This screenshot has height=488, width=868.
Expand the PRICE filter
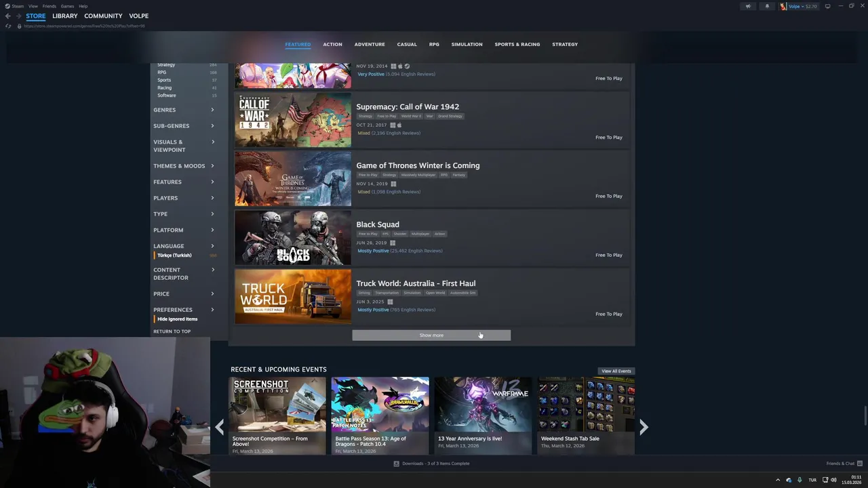click(184, 293)
